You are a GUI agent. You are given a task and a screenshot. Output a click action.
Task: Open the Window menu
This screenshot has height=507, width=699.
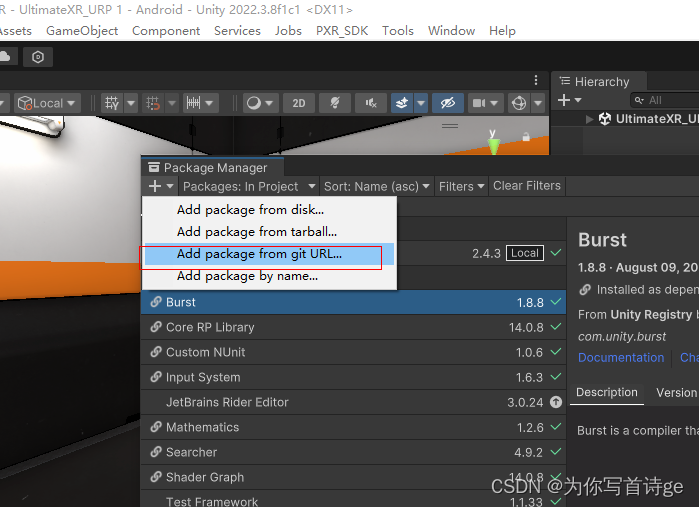click(451, 31)
